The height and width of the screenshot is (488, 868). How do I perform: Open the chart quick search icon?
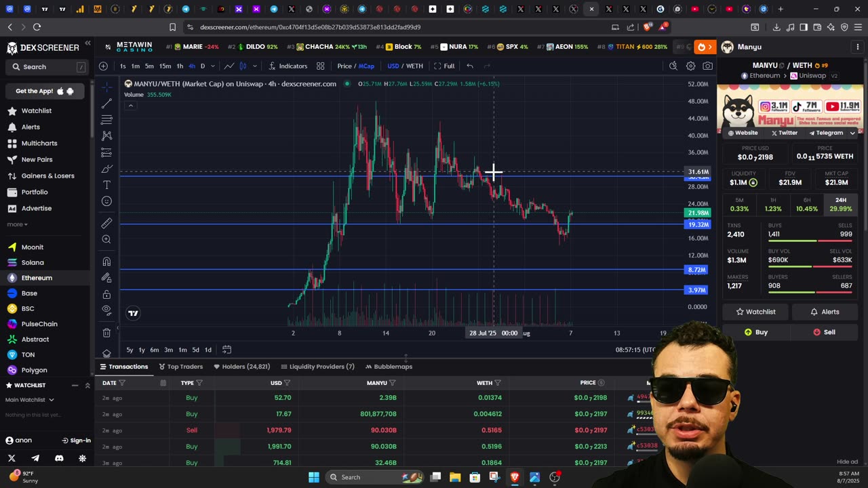pos(673,66)
